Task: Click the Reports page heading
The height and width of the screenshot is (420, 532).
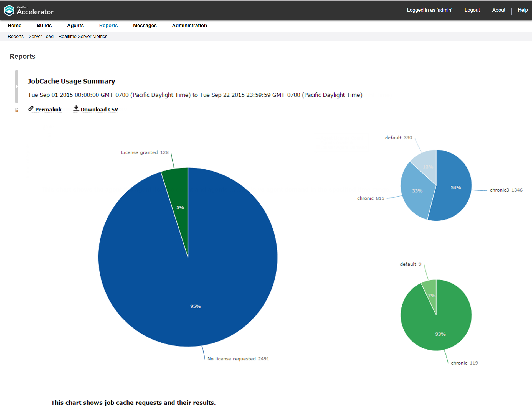Action: pyautogui.click(x=22, y=57)
